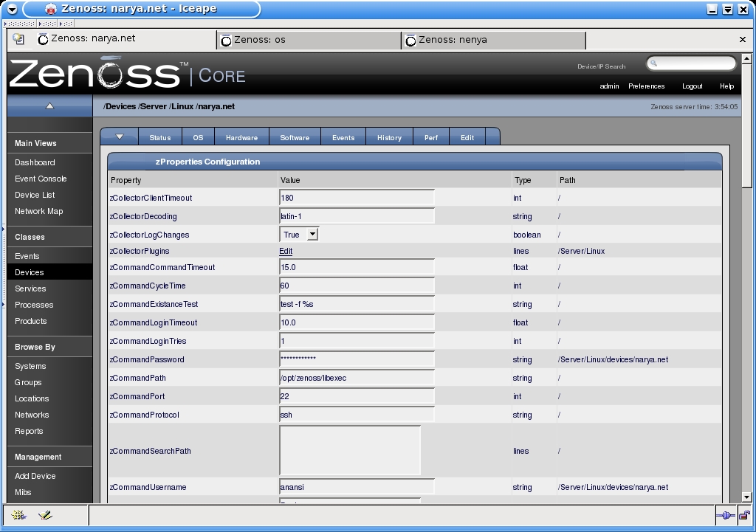Click the favicon on the 'Zenoss: nenya' tab
Image resolution: width=756 pixels, height=532 pixels.
(410, 41)
